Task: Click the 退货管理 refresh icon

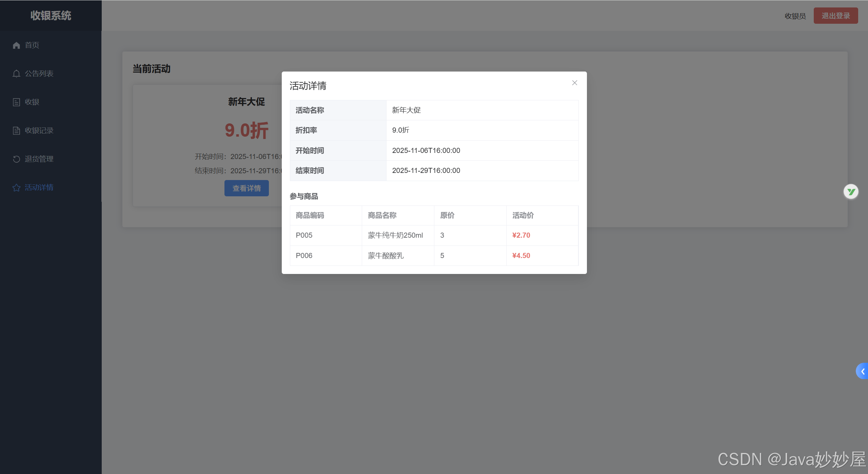Action: (16, 159)
